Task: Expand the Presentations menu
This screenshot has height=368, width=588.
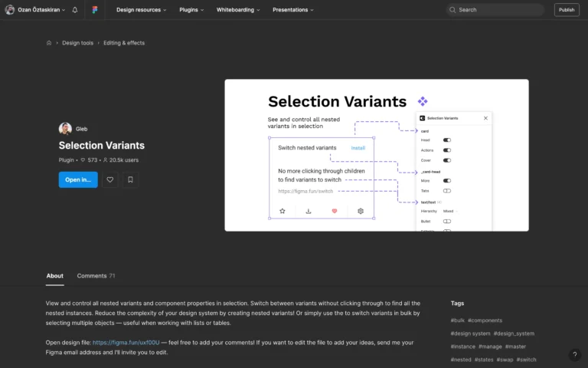Action: (293, 10)
